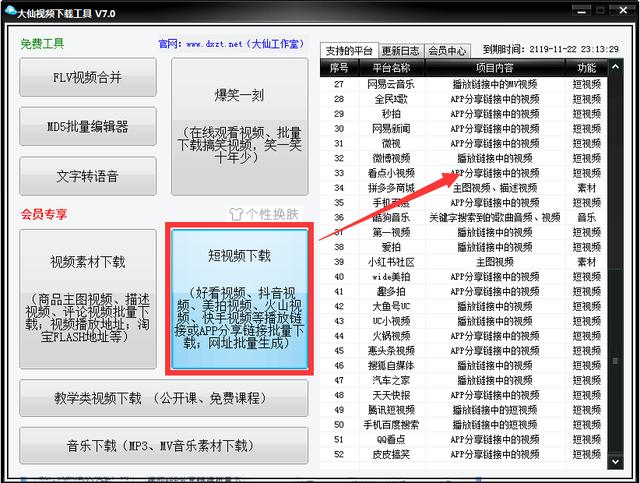The image size is (640, 483).
Task: Close the 大仙视频下载工具 window
Action: click(623, 10)
